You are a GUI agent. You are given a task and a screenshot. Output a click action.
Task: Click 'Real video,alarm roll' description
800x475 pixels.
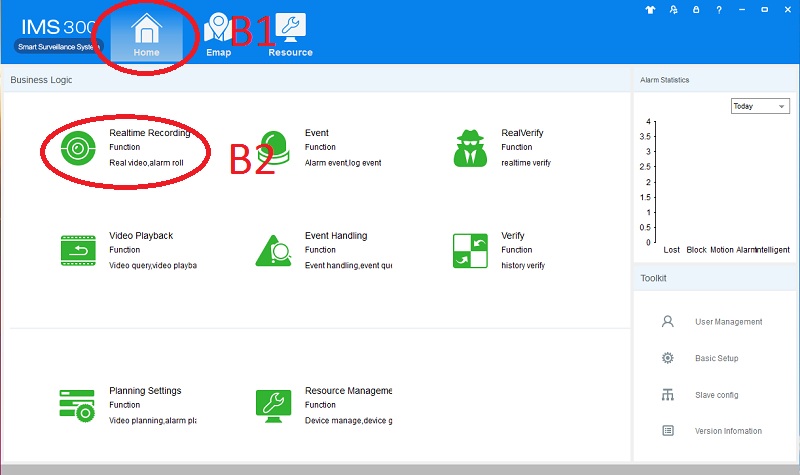click(146, 163)
